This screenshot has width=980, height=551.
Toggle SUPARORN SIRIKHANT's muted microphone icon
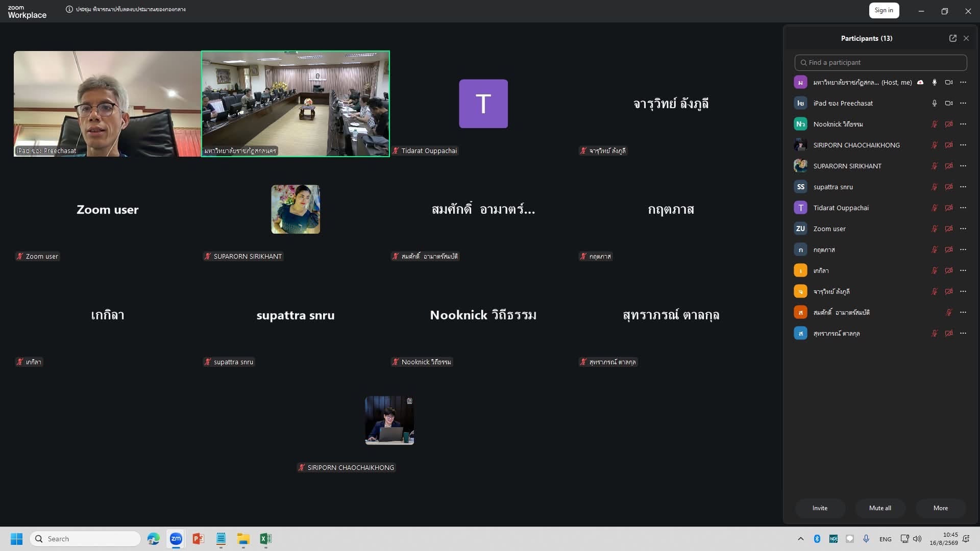point(935,166)
